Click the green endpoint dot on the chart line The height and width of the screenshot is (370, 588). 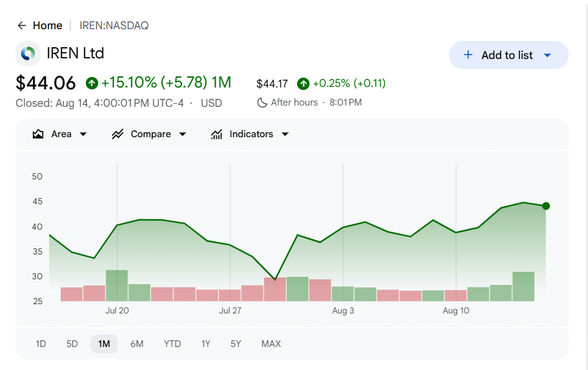pos(546,206)
